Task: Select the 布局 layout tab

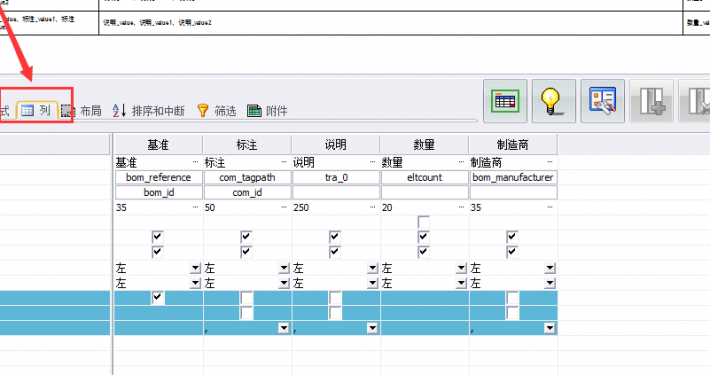Action: [82, 111]
